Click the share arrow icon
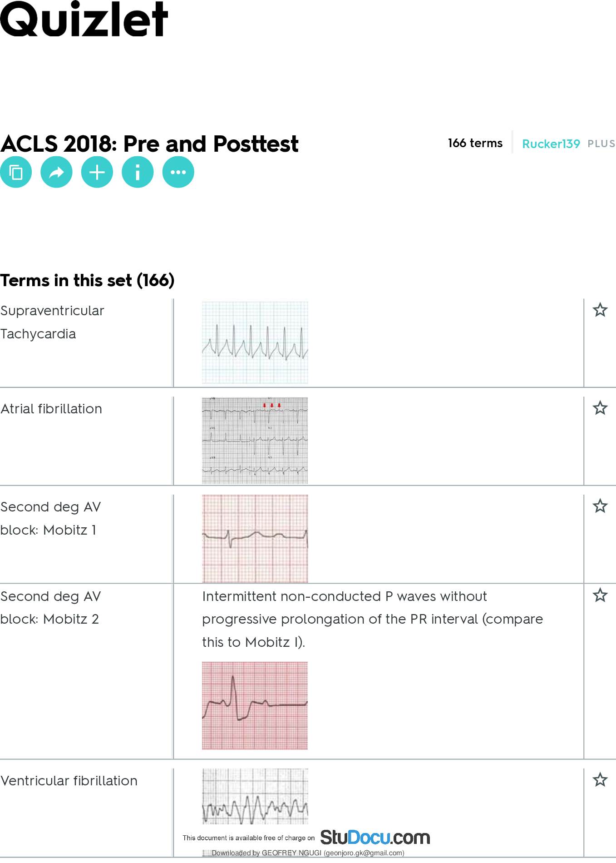This screenshot has width=616, height=863. point(56,172)
